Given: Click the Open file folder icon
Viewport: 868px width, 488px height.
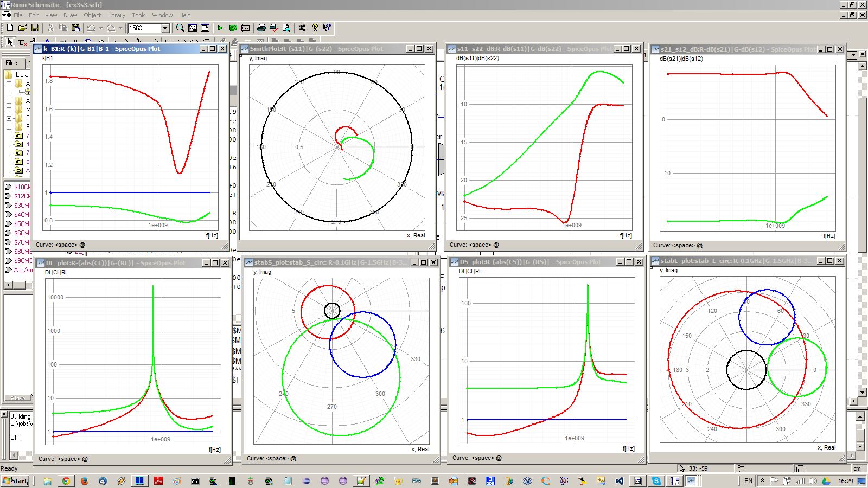Looking at the screenshot, I should [x=22, y=28].
